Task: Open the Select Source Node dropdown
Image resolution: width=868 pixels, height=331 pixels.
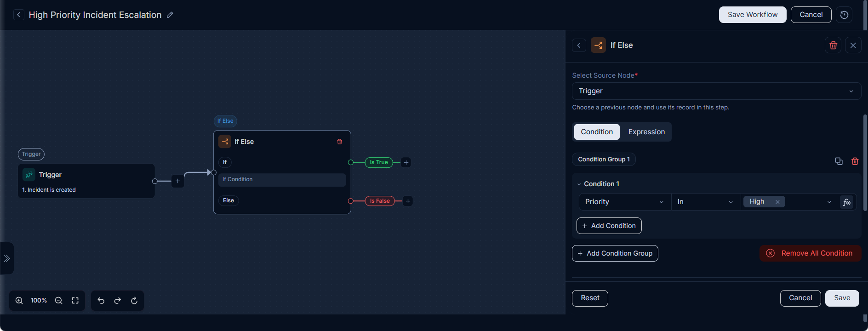Action: [716, 91]
